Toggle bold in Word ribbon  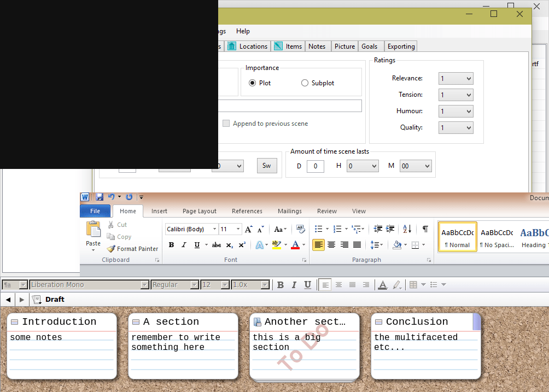point(171,245)
